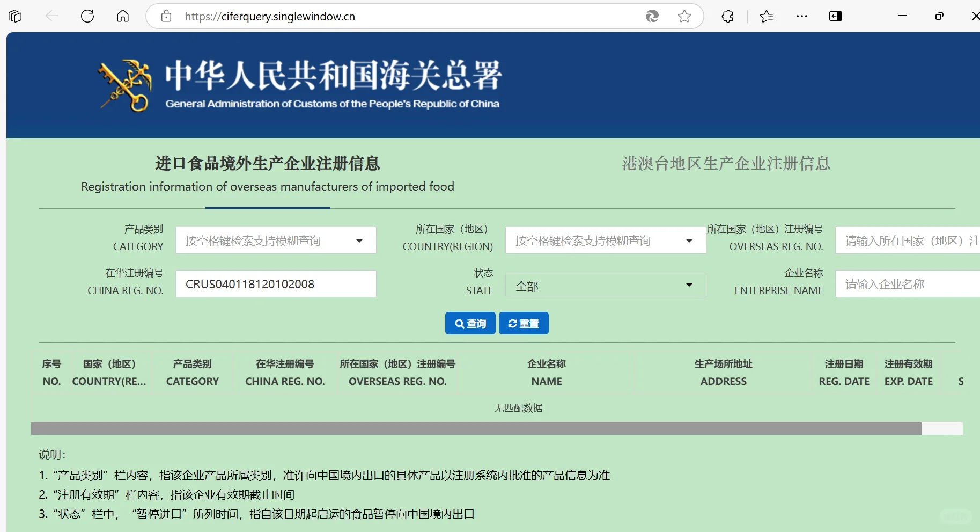Click the 重置 reset button
980x532 pixels.
(x=524, y=323)
